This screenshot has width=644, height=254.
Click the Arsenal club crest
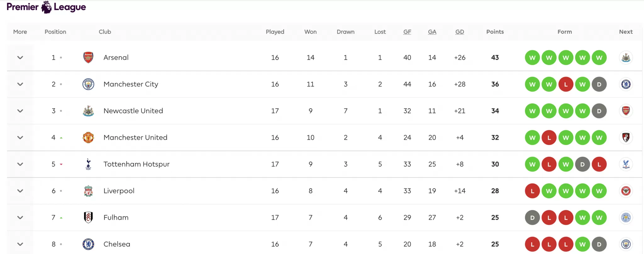click(88, 57)
